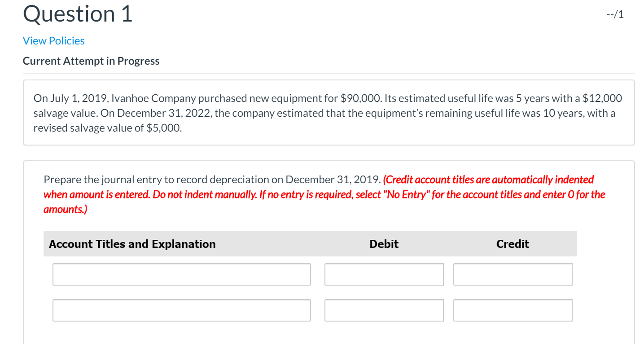The width and height of the screenshot is (644, 344).
Task: Select the second row Debit amount box
Action: coord(383,310)
